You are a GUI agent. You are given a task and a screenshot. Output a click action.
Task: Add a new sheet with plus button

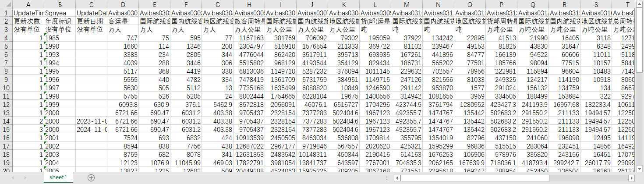[91, 177]
